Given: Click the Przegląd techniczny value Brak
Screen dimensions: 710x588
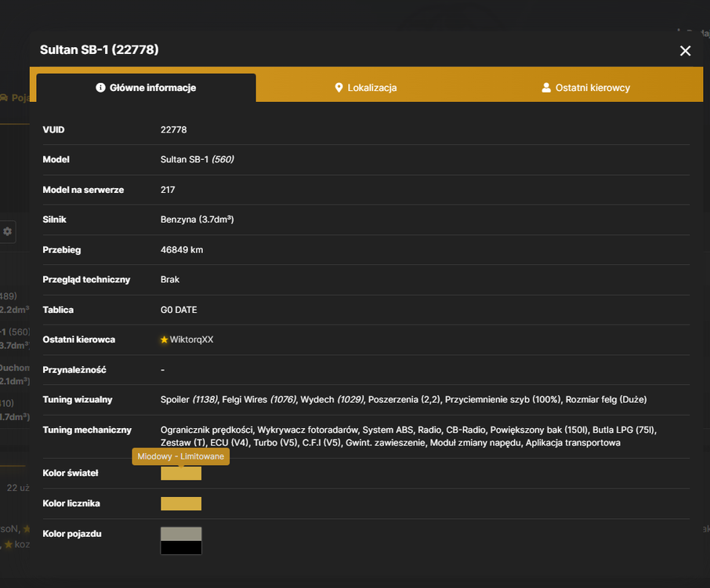Looking at the screenshot, I should 170,280.
